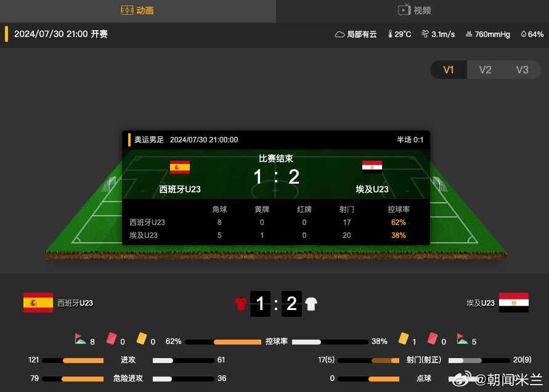The width and height of the screenshot is (549, 392).
Task: Select the V1 view option
Action: point(449,70)
